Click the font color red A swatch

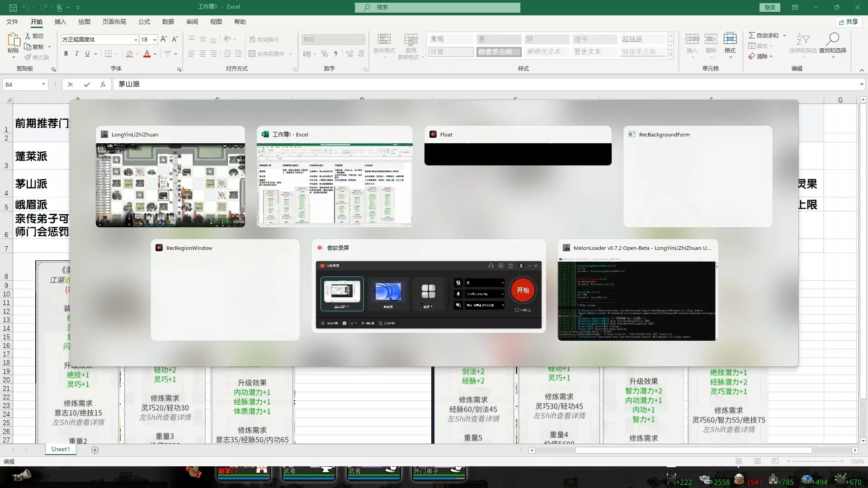146,54
